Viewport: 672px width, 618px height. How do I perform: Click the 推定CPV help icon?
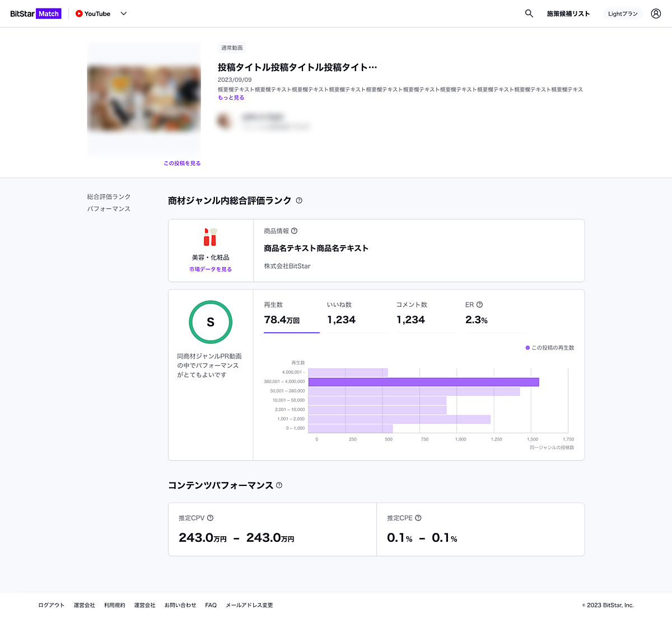(x=210, y=518)
